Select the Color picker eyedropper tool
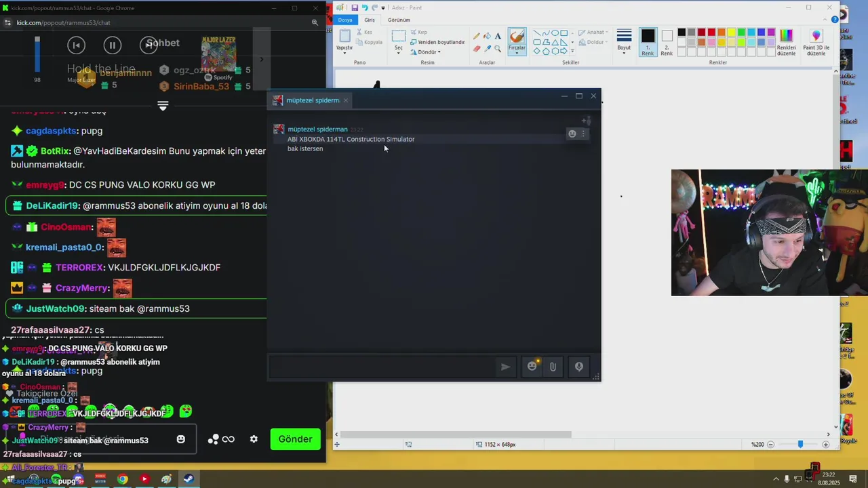868x488 pixels. pyautogui.click(x=487, y=49)
